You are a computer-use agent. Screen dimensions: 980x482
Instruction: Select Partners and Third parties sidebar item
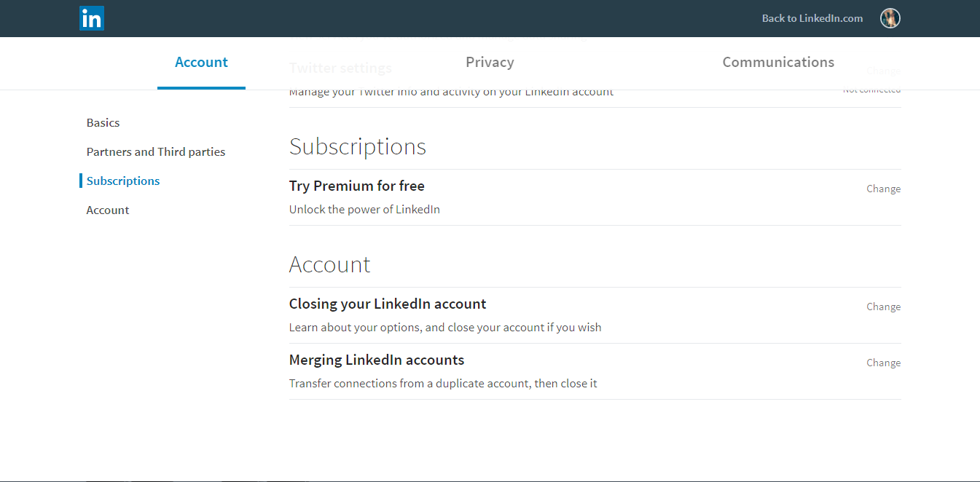coord(156,151)
